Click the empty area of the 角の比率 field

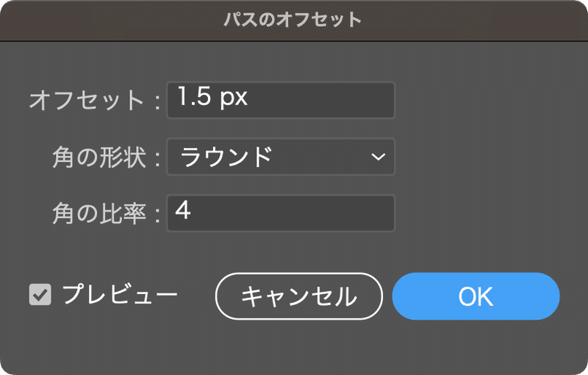293,213
